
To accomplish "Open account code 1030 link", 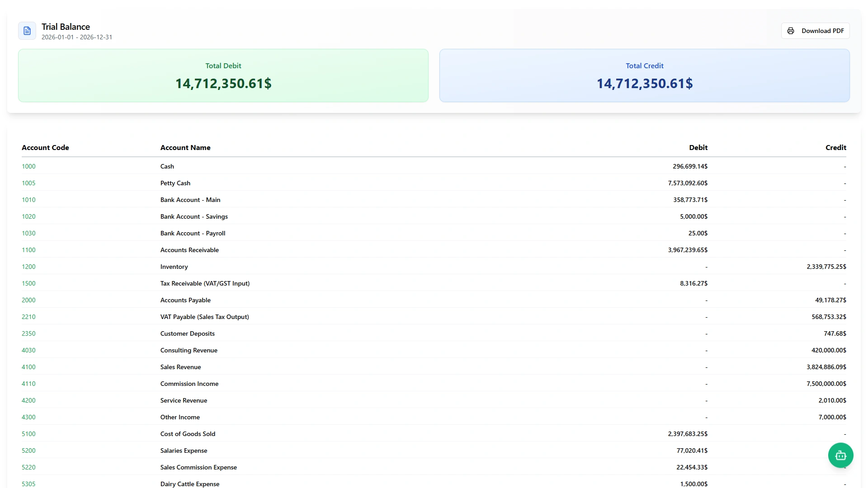I will (28, 233).
